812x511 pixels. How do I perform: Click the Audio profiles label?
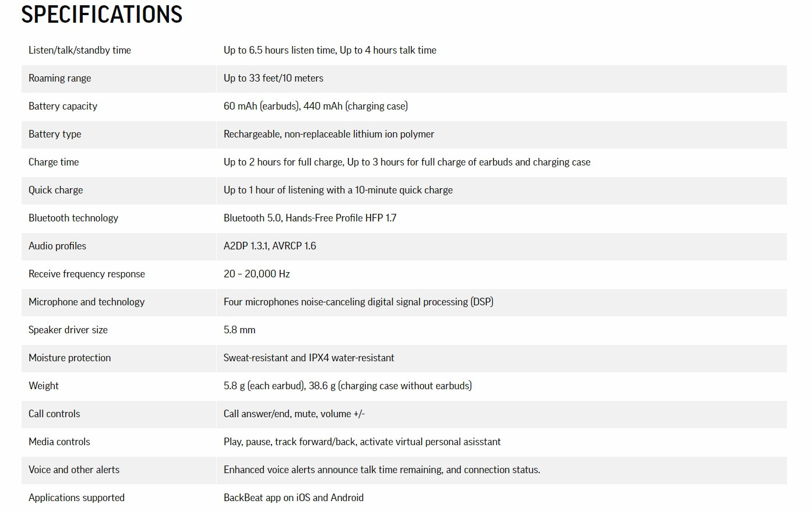57,246
